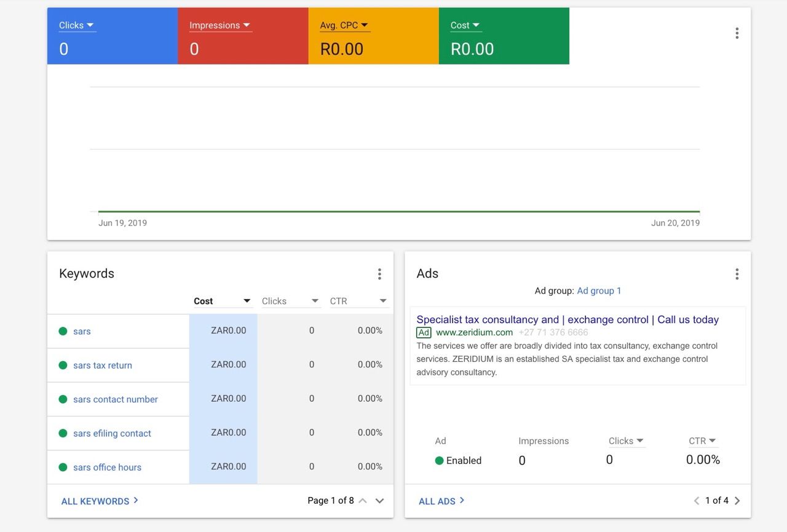
Task: Click the Ads card title
Action: [x=427, y=273]
